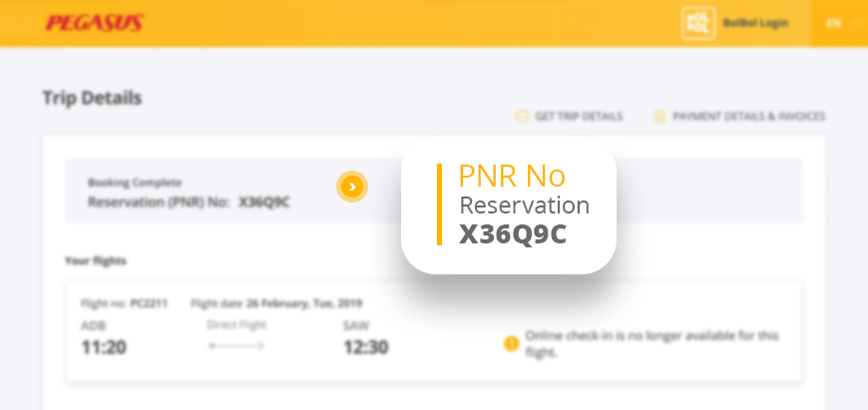Click the online check-in unavailable message
The image size is (868, 410).
(651, 343)
